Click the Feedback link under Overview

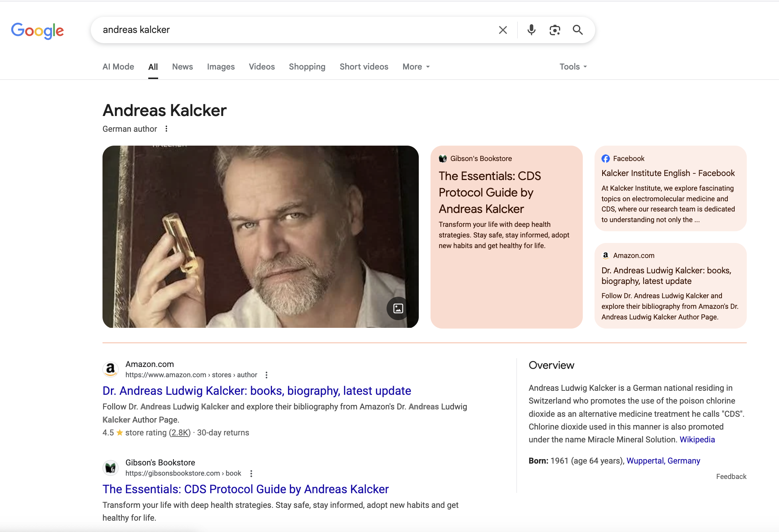click(x=731, y=476)
